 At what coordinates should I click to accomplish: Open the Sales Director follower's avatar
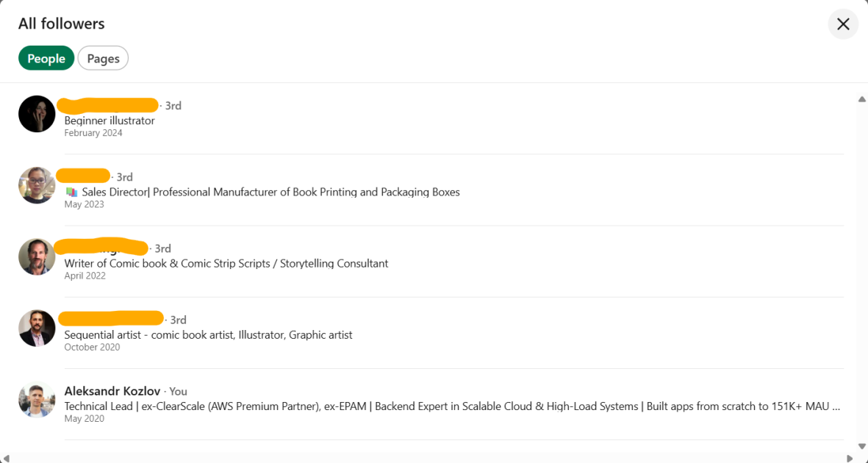point(37,185)
